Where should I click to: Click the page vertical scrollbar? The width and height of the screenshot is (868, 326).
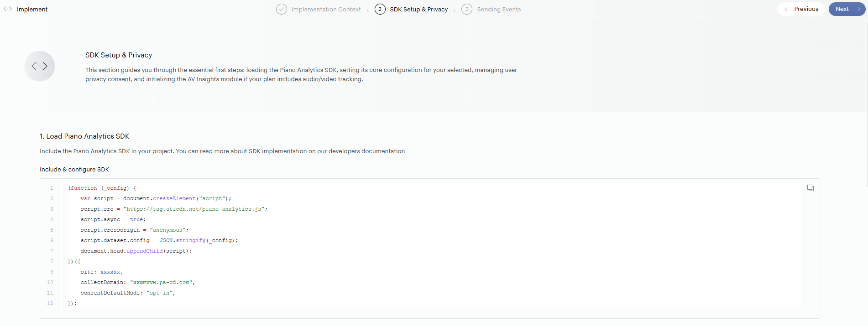[x=867, y=105]
